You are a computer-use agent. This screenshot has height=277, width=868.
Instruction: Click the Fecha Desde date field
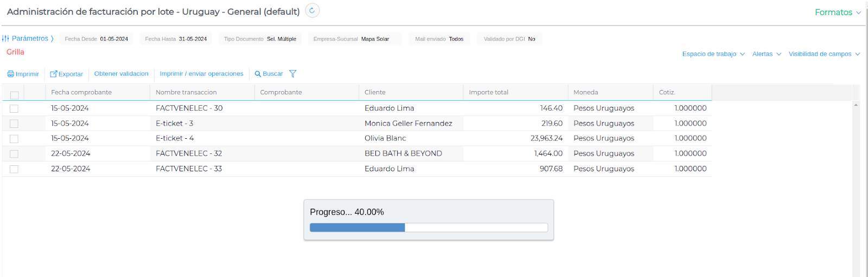pos(114,39)
